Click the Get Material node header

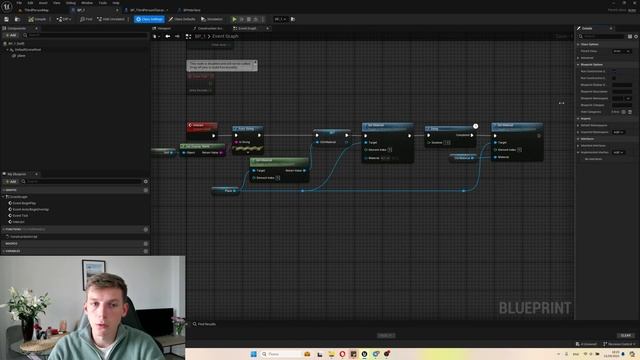click(x=279, y=161)
